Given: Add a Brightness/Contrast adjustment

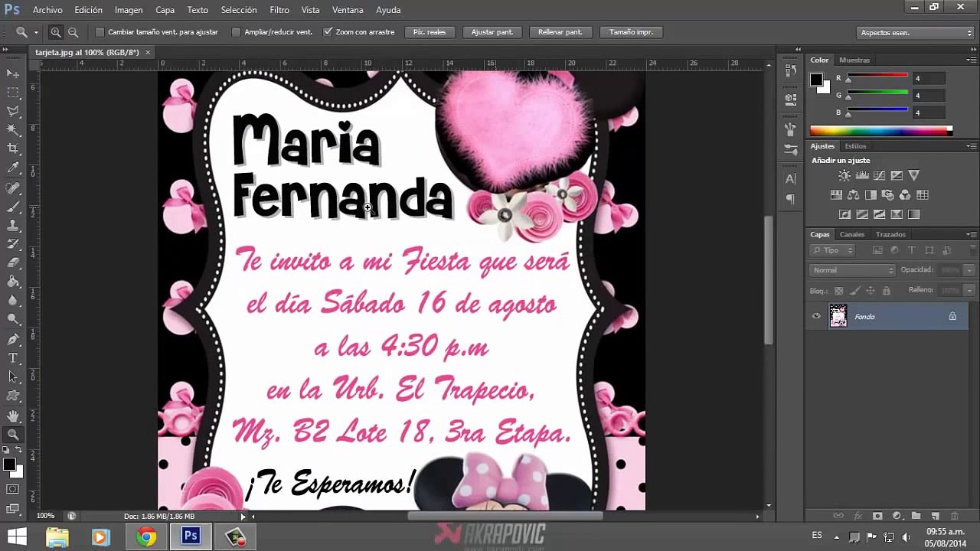Looking at the screenshot, I should coord(844,176).
